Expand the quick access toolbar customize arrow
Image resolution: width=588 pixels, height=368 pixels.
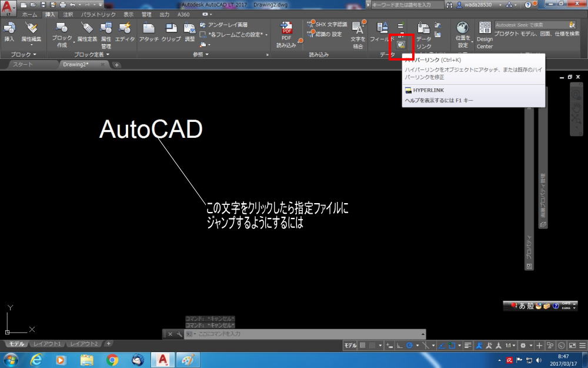pyautogui.click(x=101, y=5)
